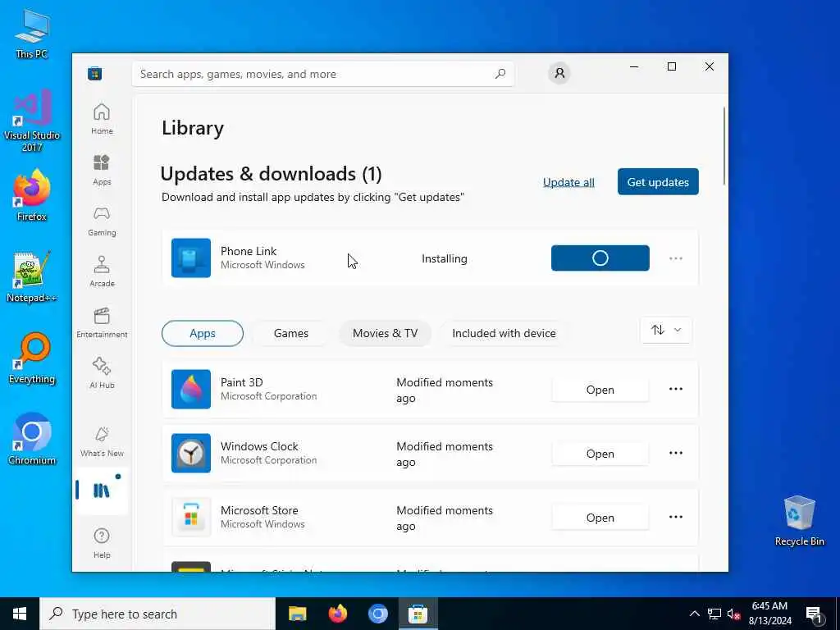
Task: Open Windows Clock with Open button
Action: tap(600, 454)
